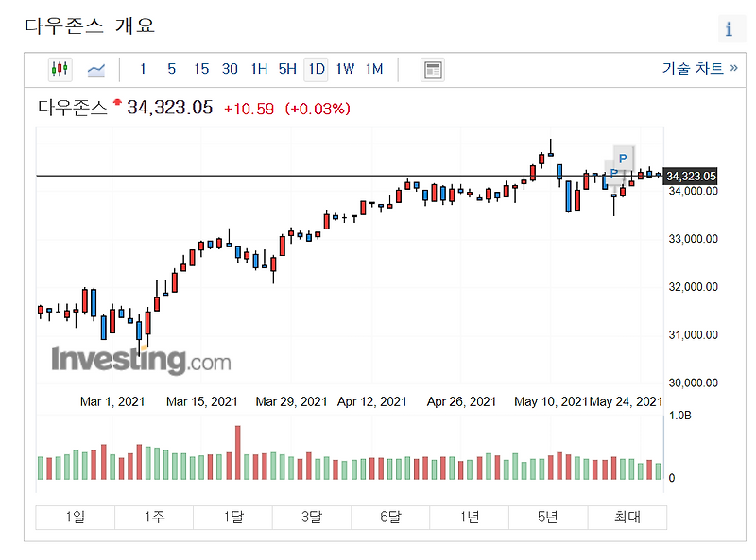Screen dimensions: 756x560
Task: Set range to 1일
Action: [x=76, y=518]
